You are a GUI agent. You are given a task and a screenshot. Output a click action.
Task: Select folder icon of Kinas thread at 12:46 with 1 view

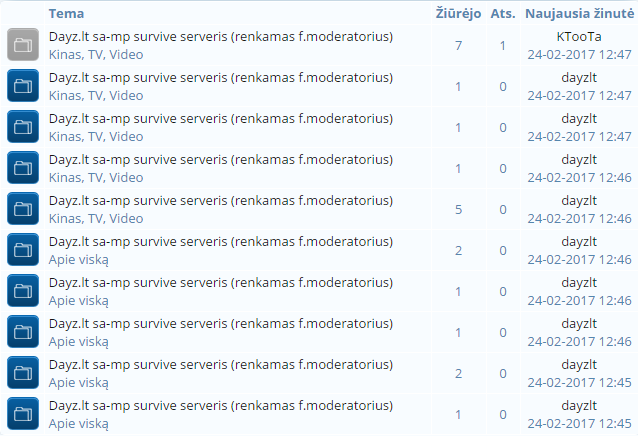coord(22,168)
